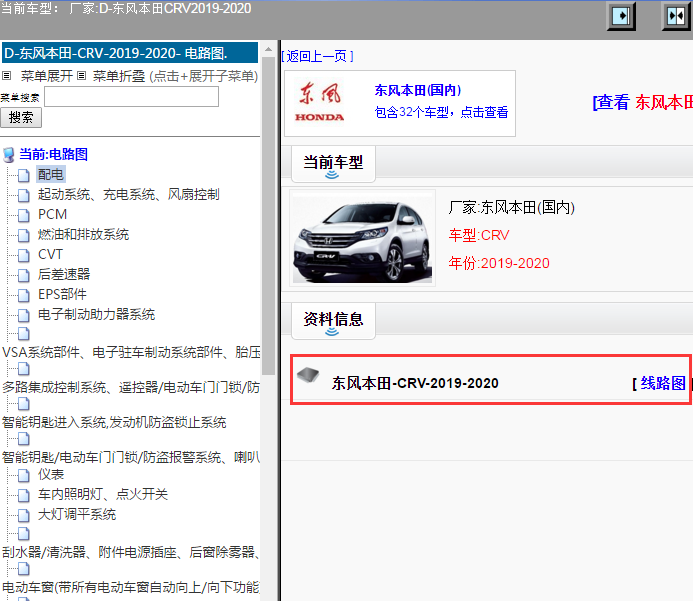Open 东风本田(国内) brand link
Image resolution: width=693 pixels, height=601 pixels.
[x=418, y=90]
